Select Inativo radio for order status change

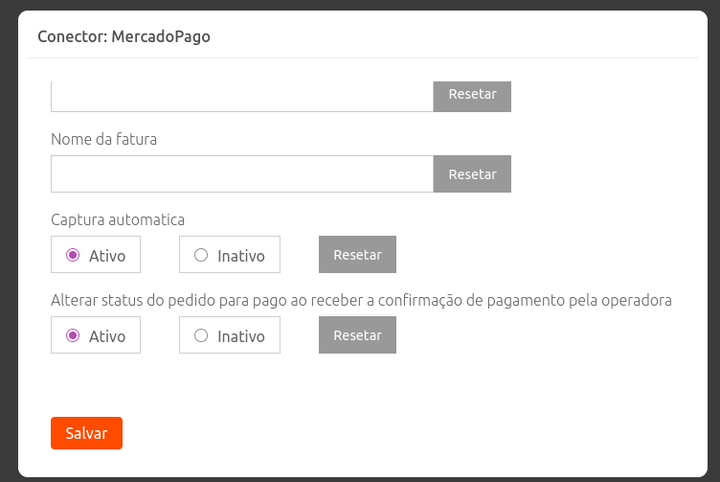point(201,335)
